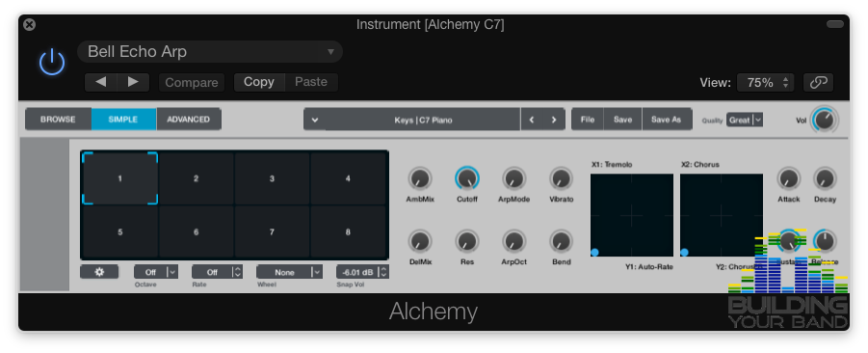Go to next preset with right arrow
Viewport: 868px width, 353px height.
click(x=133, y=82)
